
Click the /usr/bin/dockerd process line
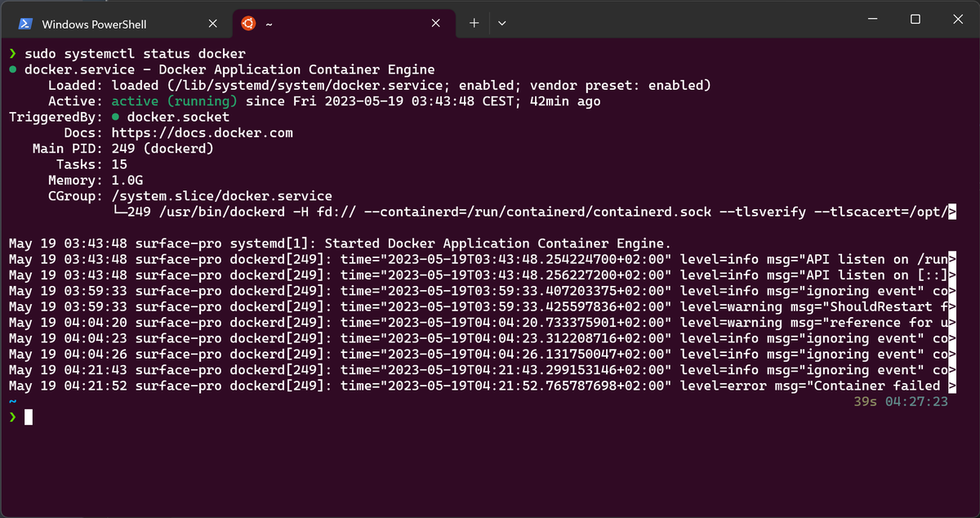(535, 212)
